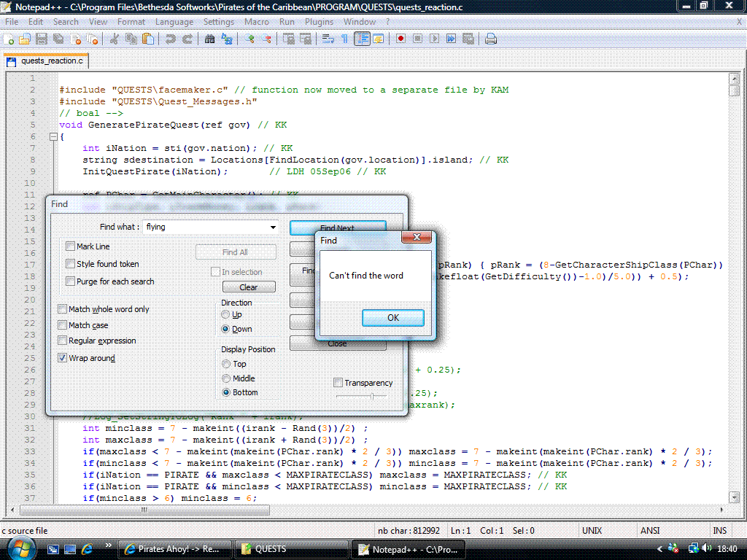
Task: Create a new document with the New icon
Action: point(9,39)
